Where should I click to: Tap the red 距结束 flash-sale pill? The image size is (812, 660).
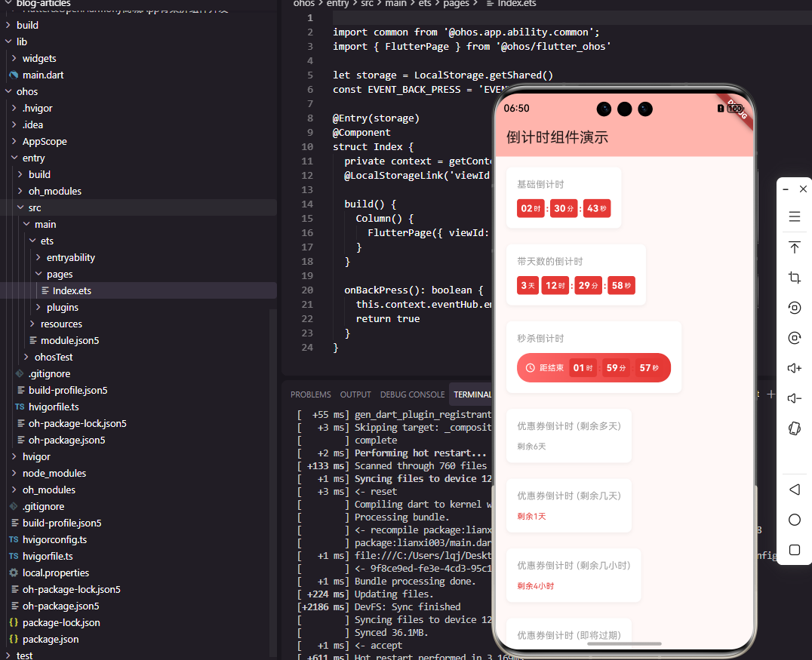click(593, 368)
